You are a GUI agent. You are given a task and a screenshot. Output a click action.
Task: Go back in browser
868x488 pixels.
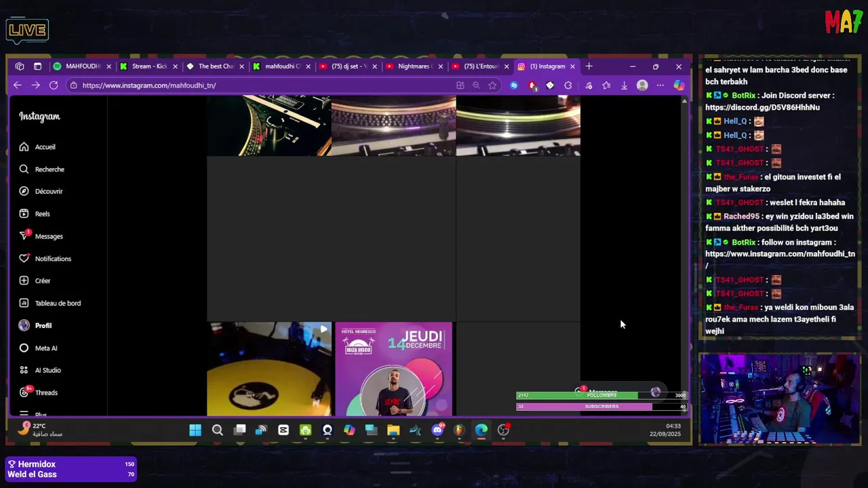[x=18, y=85]
